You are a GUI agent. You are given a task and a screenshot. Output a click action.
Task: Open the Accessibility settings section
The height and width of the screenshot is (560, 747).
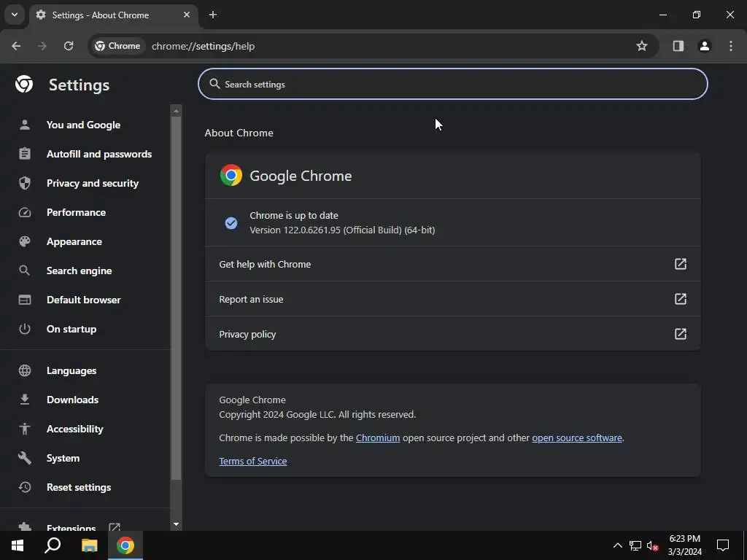coord(85,429)
